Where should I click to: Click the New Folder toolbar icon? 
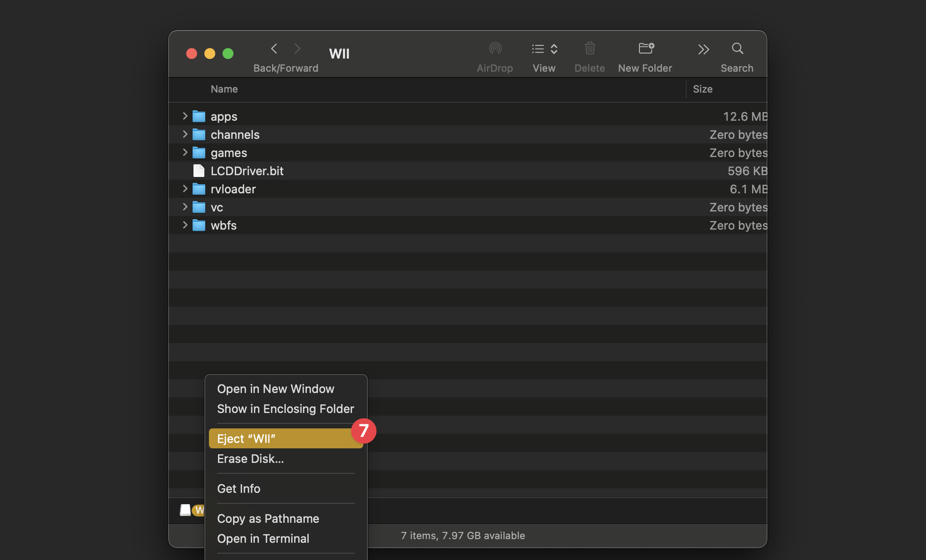[x=646, y=49]
